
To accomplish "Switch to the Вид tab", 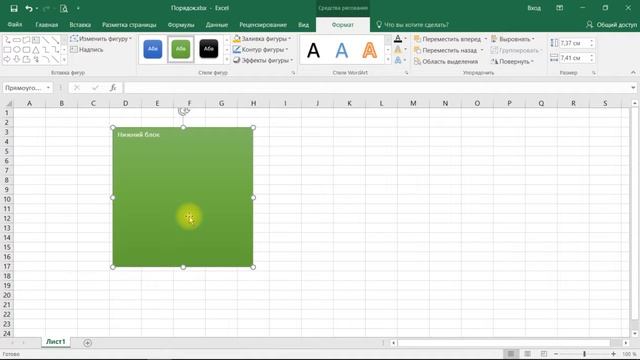I will point(303,24).
